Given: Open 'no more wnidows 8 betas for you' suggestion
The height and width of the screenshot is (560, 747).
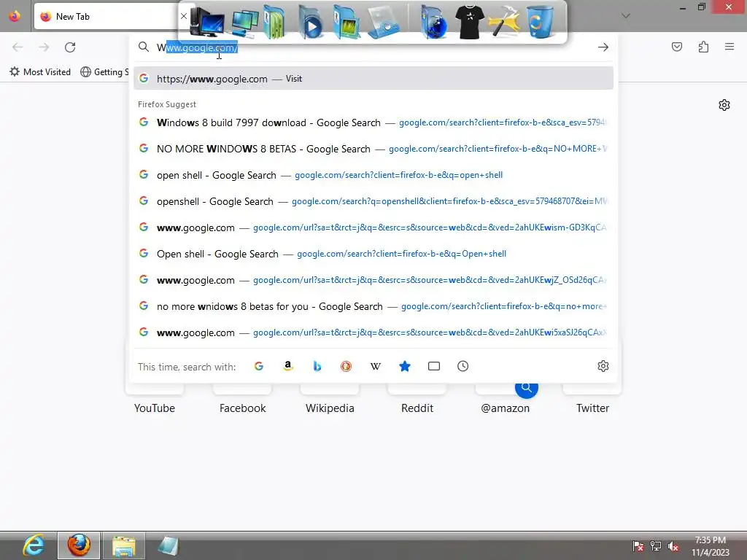Looking at the screenshot, I should coord(373,306).
